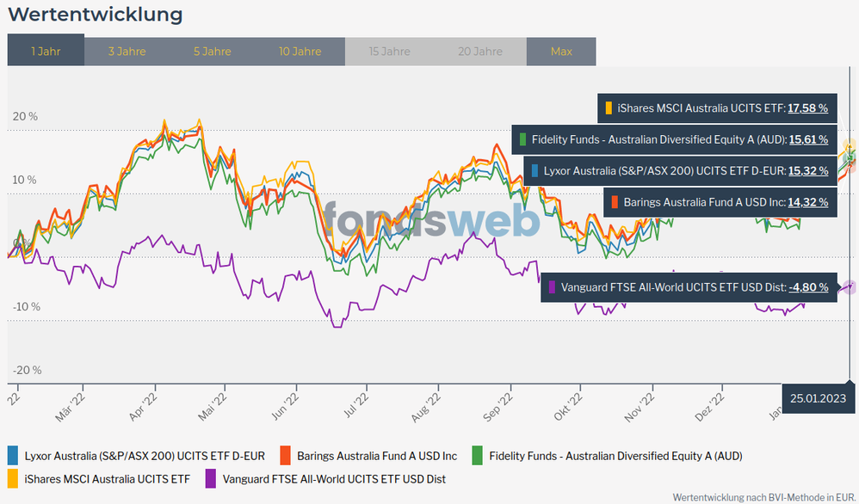This screenshot has width=859, height=504.
Task: Open the 10 Jahre time range
Action: [300, 51]
